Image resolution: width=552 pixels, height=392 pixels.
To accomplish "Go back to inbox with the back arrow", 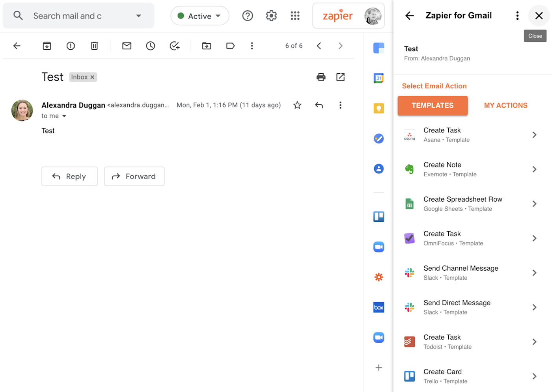I will [17, 46].
